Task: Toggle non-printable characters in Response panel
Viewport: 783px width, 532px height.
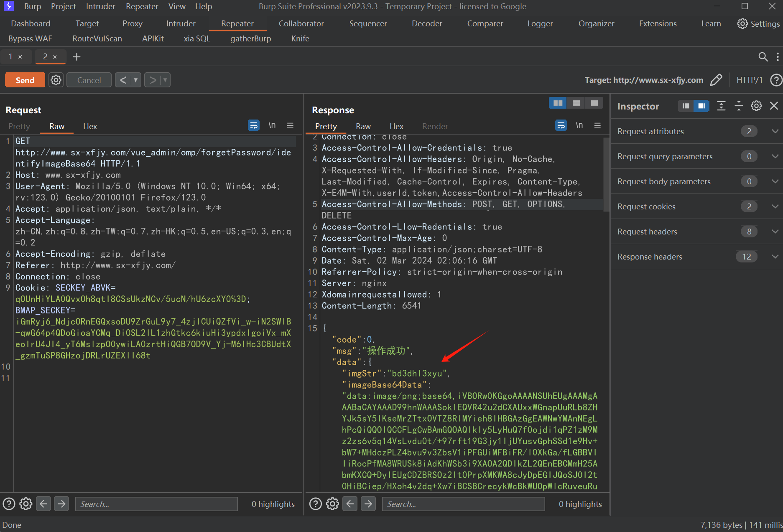Action: point(579,125)
